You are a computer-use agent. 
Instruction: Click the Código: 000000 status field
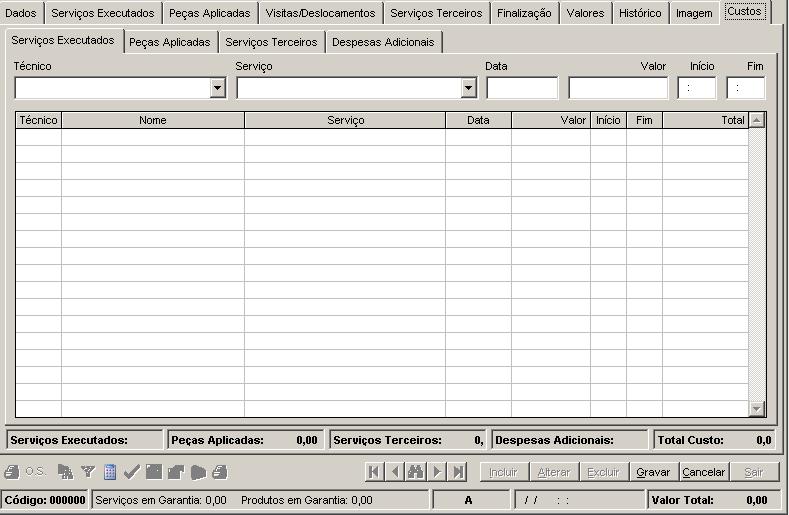click(x=45, y=500)
